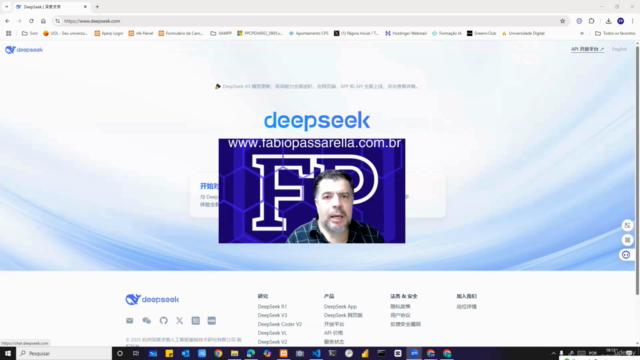Click the taskbar Pesquisar search box
640x360 pixels.
coord(64,353)
